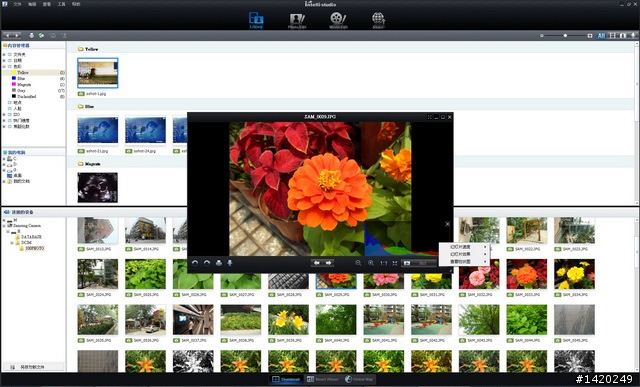
Task: Select the sshot-21.jpg thumbnail
Action: [x=98, y=130]
